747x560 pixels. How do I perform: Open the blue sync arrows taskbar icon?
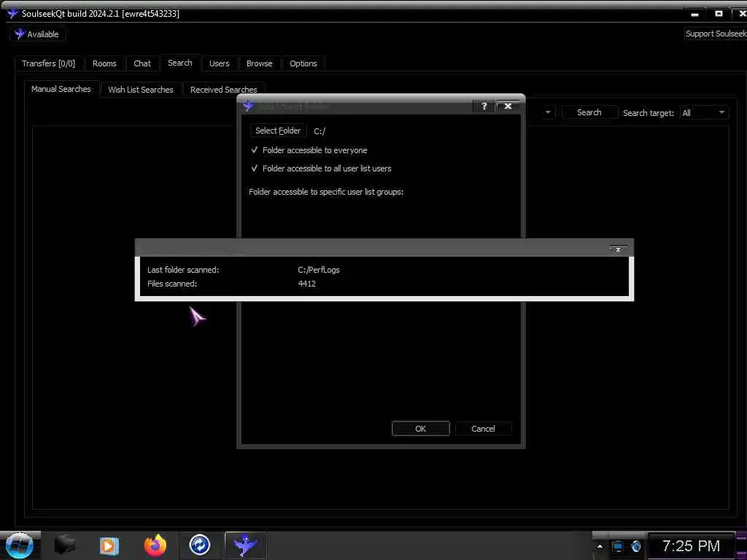200,545
